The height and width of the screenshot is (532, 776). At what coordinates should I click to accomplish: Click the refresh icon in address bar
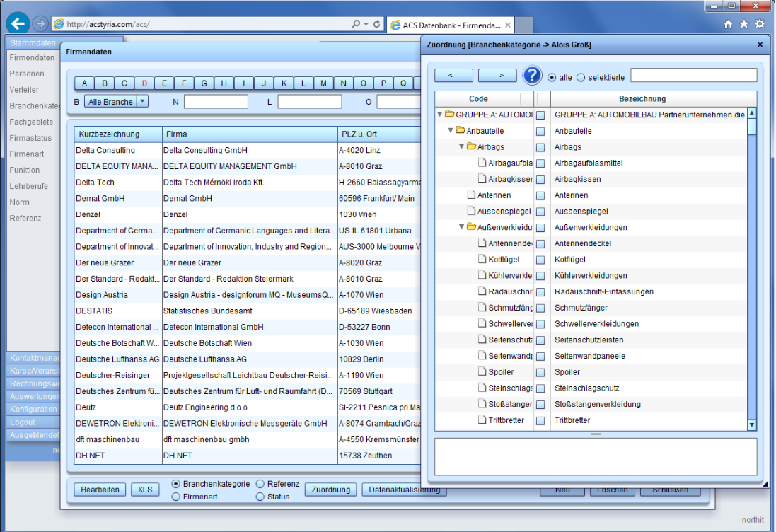tap(376, 24)
